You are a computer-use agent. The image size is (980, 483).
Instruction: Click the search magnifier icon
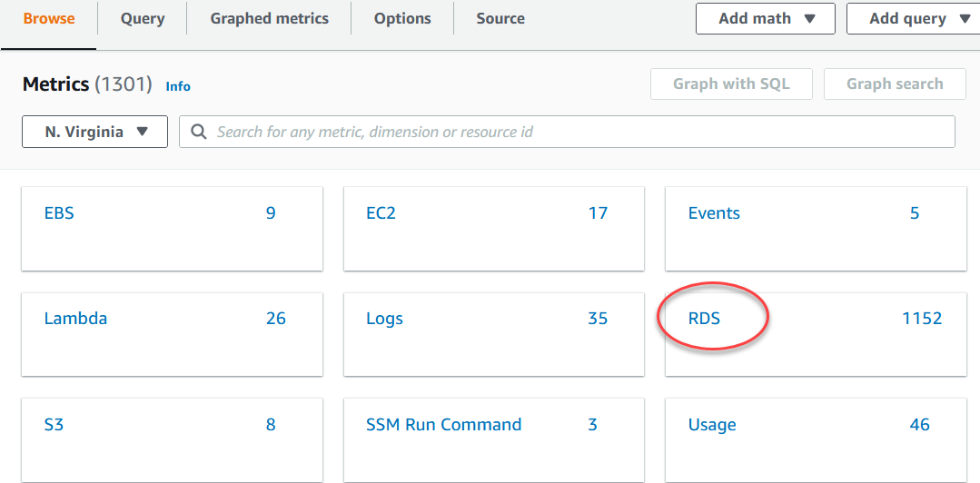coord(198,132)
